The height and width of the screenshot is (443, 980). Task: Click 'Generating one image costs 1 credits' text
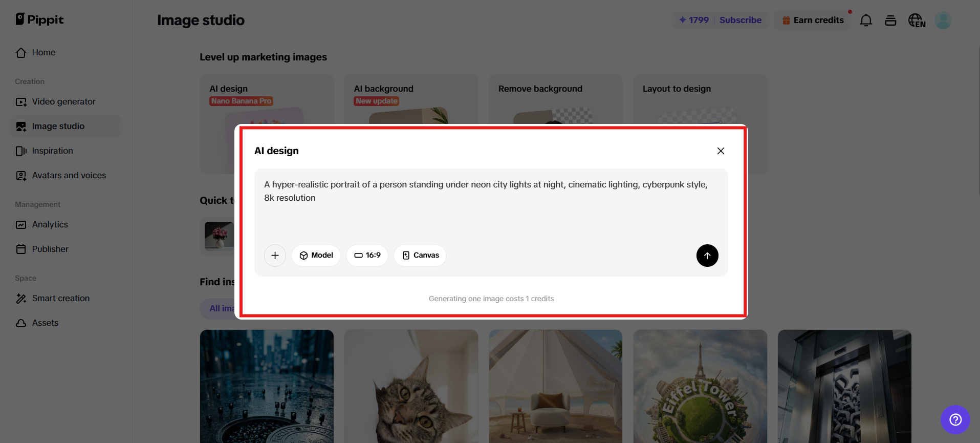[491, 299]
